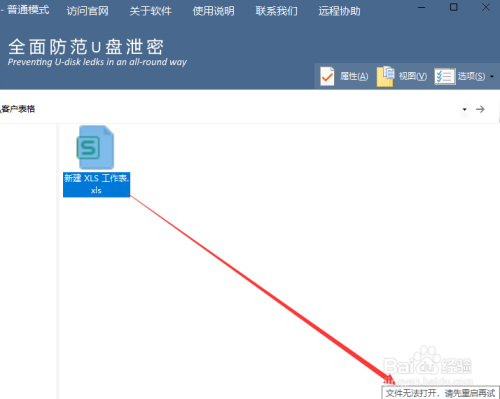Open the 使用说明 menu item
Image resolution: width=500 pixels, height=399 pixels.
(x=213, y=11)
